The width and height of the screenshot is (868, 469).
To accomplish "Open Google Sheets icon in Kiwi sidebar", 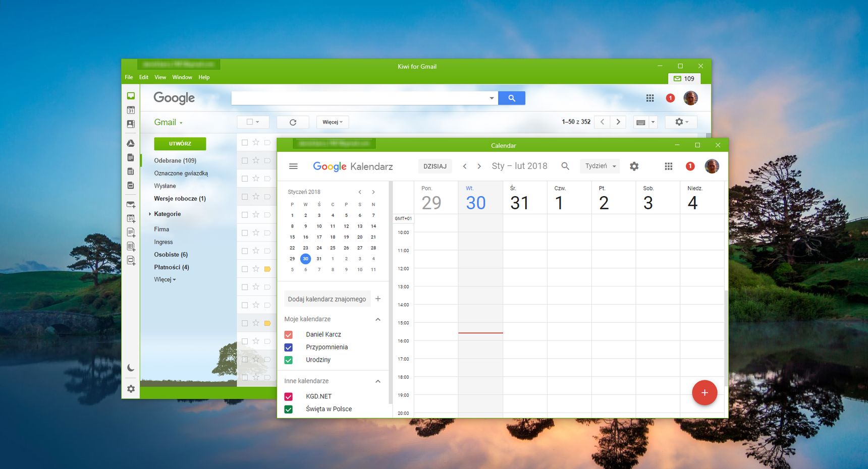I will [x=131, y=171].
